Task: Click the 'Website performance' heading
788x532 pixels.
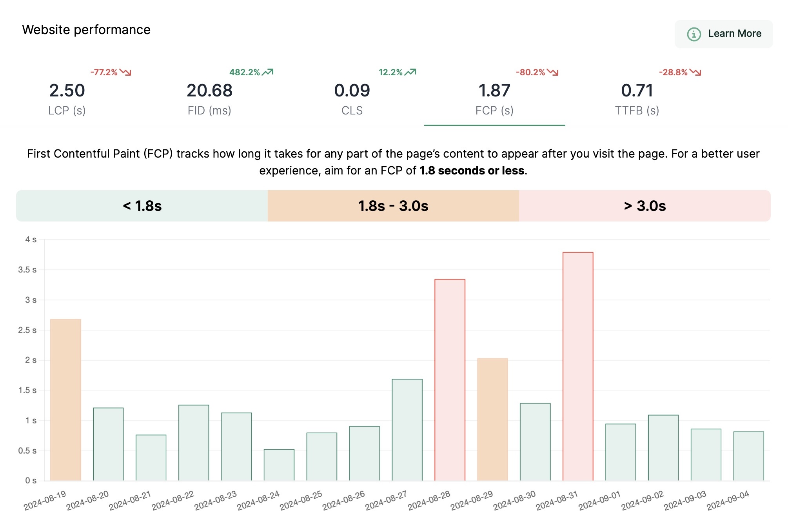Action: click(86, 30)
